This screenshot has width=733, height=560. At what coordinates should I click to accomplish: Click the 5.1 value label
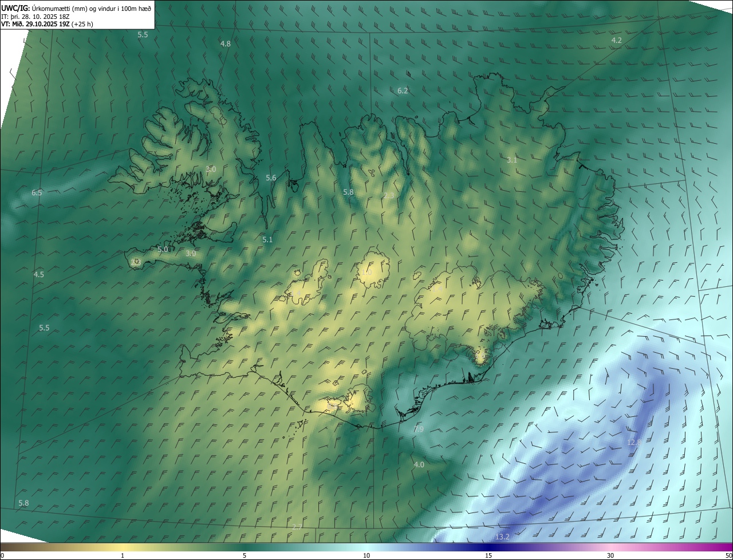[267, 240]
